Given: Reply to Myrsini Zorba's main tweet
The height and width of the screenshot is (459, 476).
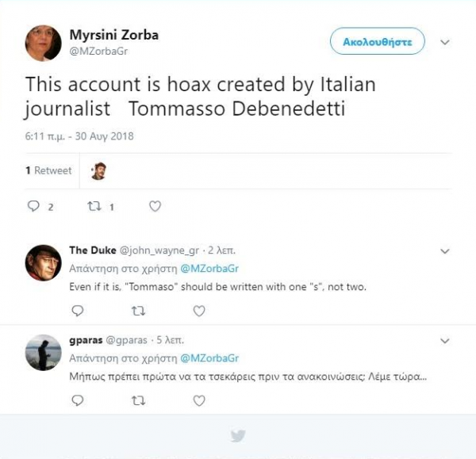Looking at the screenshot, I should [x=34, y=206].
